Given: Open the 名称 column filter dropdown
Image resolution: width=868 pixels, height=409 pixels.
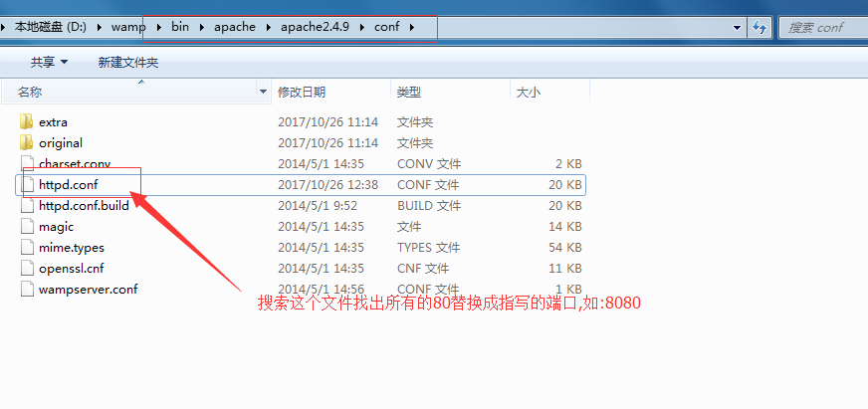Looking at the screenshot, I should point(264,93).
